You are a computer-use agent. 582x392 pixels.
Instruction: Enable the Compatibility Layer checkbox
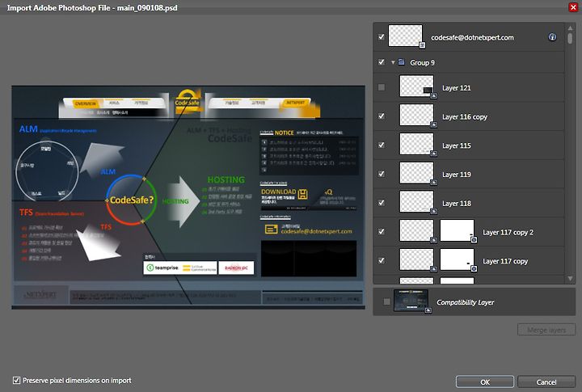point(386,301)
